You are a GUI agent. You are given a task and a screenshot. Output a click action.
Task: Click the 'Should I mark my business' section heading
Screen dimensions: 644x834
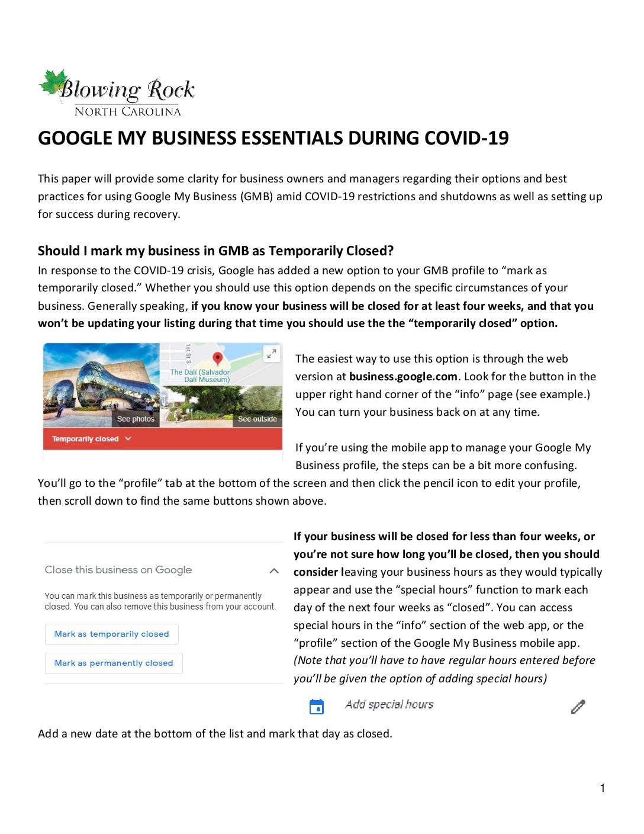pos(215,251)
